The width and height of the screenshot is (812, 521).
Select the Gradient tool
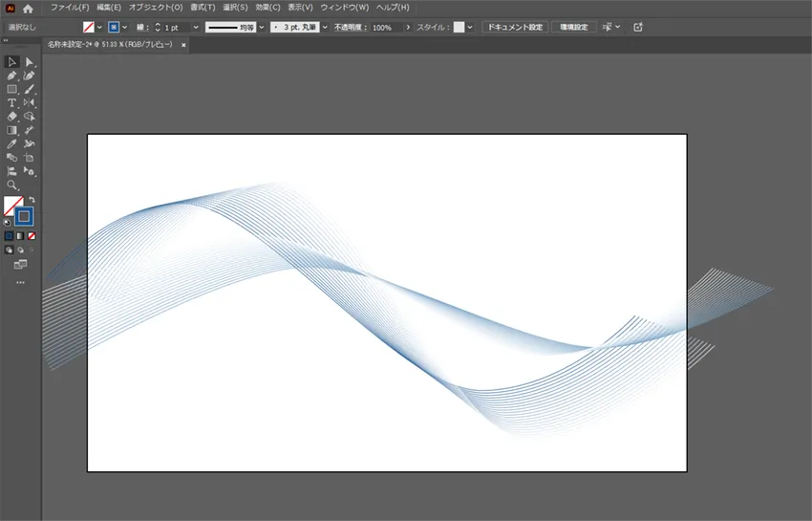(x=11, y=130)
